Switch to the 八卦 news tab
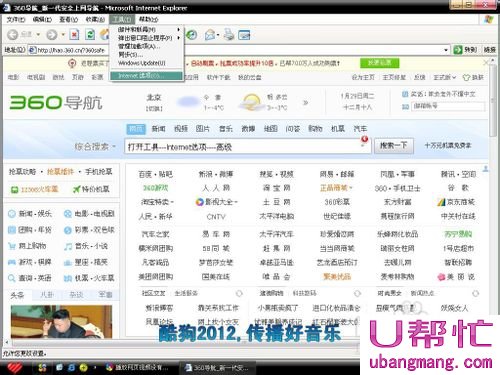The height and width of the screenshot is (375, 500). (x=47, y=295)
